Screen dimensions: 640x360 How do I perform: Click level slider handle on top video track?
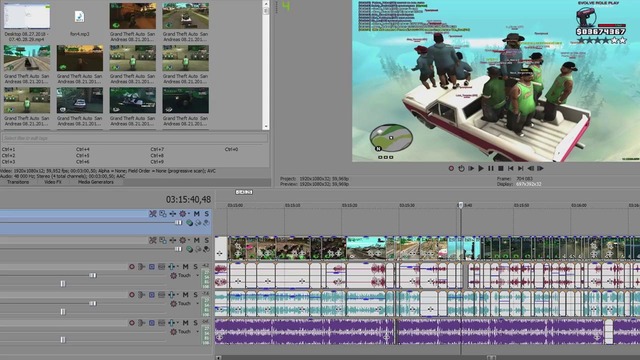pyautogui.click(x=178, y=222)
